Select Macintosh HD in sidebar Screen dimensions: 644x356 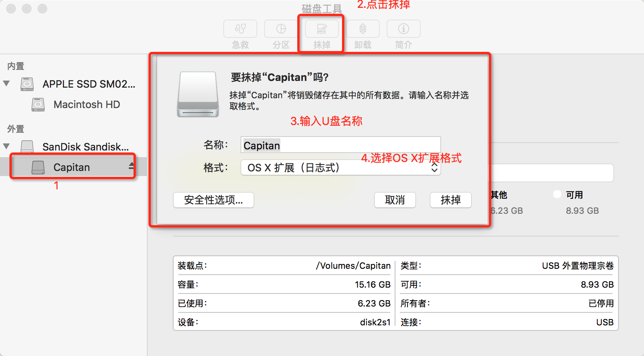pyautogui.click(x=87, y=105)
